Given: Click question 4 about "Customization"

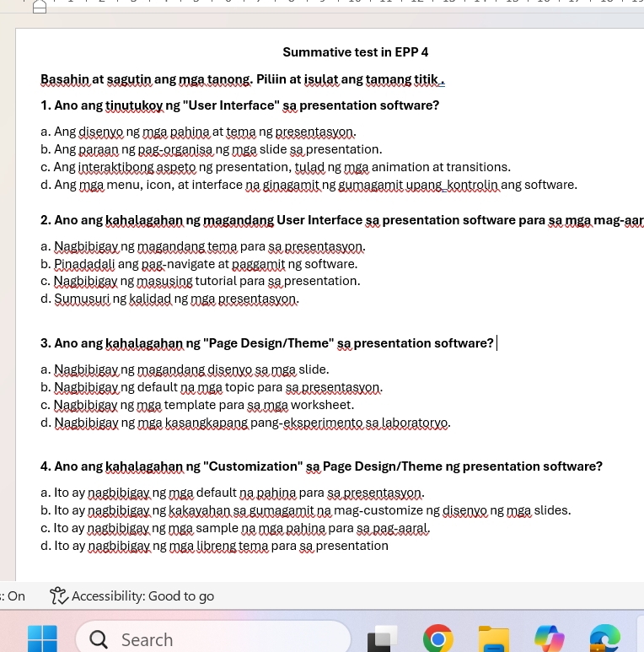Looking at the screenshot, I should click(321, 466).
